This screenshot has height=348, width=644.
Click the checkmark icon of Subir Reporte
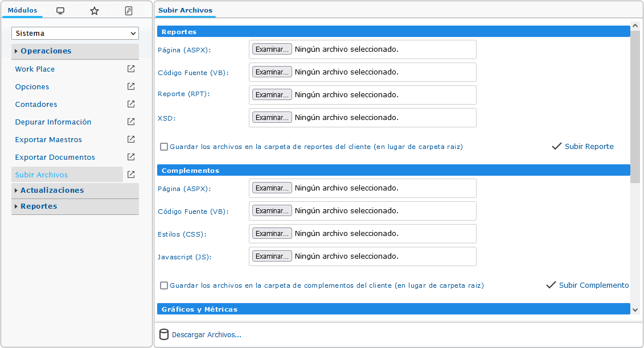[x=556, y=147]
